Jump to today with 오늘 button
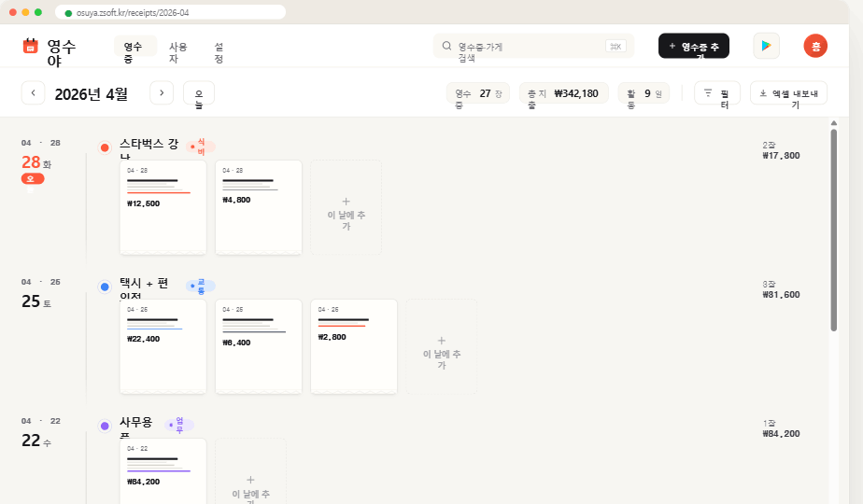 (199, 95)
